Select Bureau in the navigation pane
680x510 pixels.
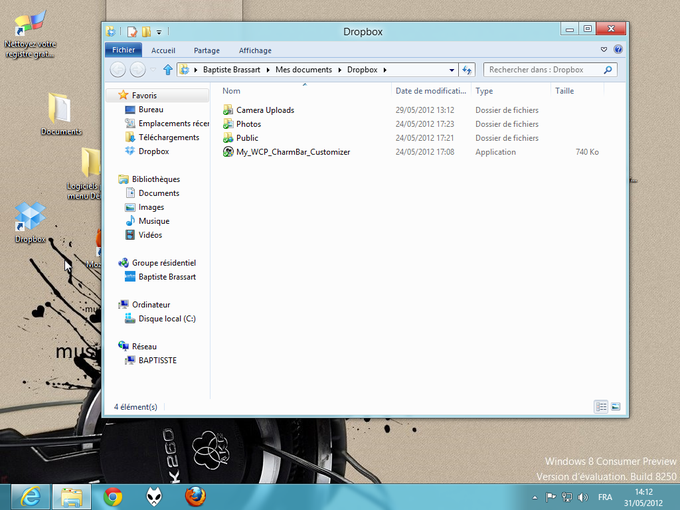point(150,109)
